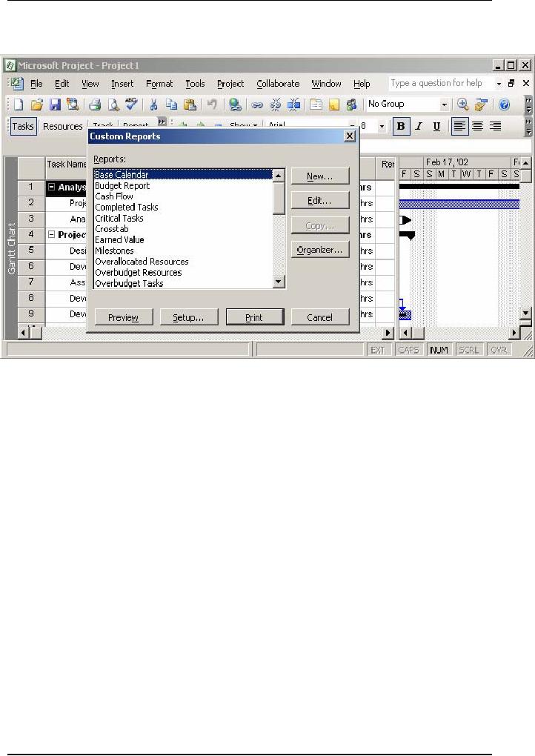The image size is (535, 756).
Task: Click the blue Help question mark icon
Action: pyautogui.click(x=504, y=105)
